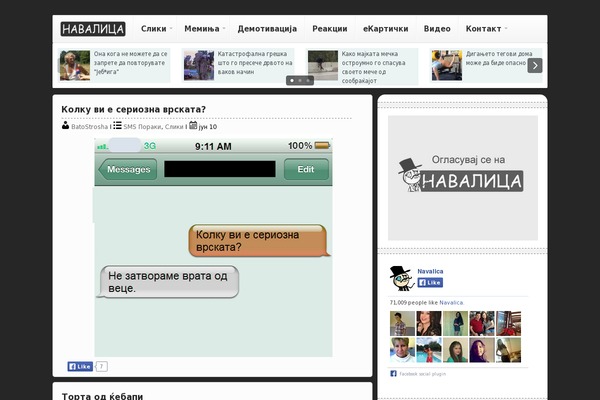Open SMS Пораки category
This screenshot has height=400, width=600.
[142, 127]
